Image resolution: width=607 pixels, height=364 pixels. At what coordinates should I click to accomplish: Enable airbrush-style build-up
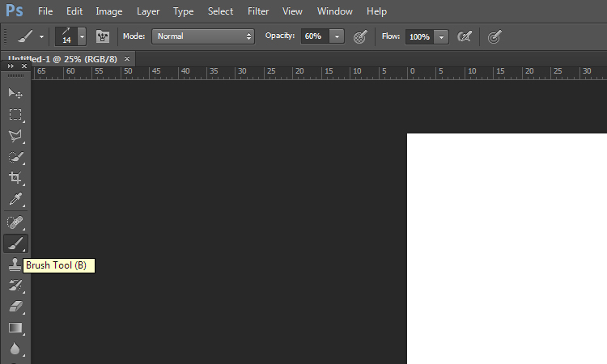(465, 36)
